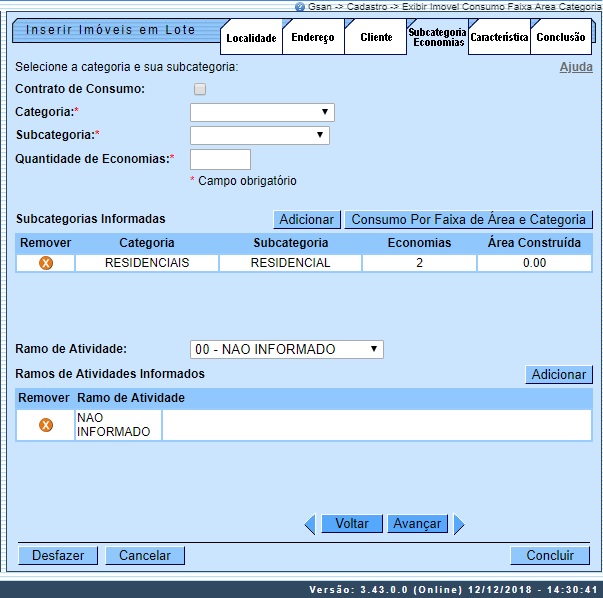Focus the Quantidade de Economias field

(220, 160)
